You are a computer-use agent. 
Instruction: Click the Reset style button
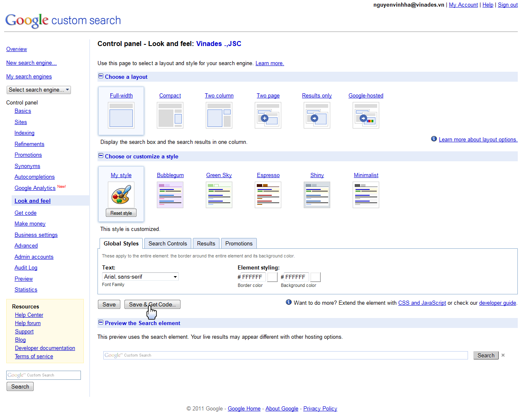pyautogui.click(x=121, y=213)
